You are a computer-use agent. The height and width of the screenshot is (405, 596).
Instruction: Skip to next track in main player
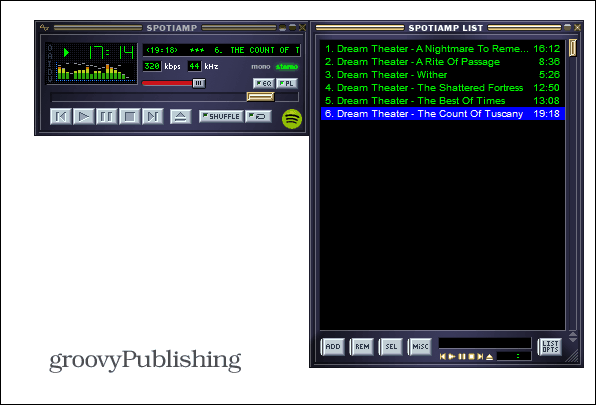coord(152,116)
